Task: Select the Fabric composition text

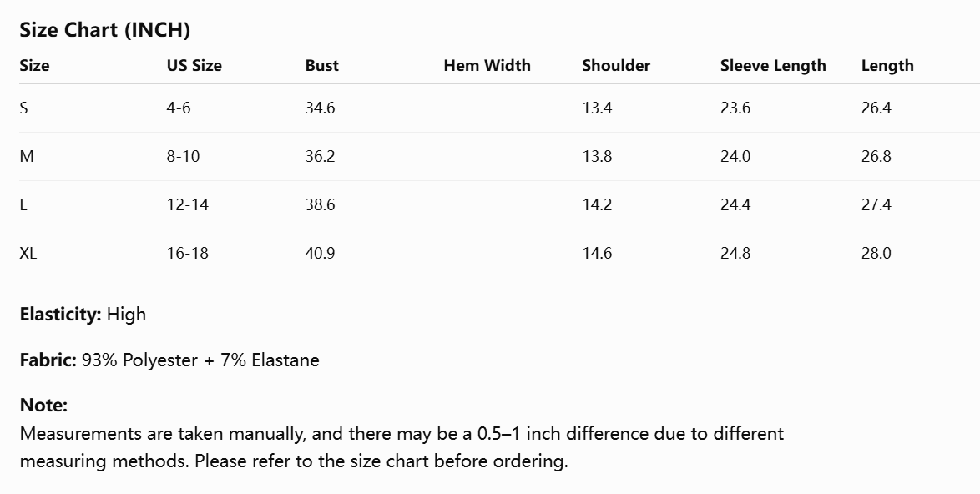Action: pos(200,360)
